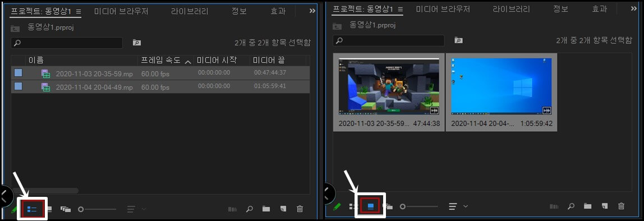This screenshot has height=221, width=644.
Task: Create a new bin in left panel
Action: coord(266,209)
